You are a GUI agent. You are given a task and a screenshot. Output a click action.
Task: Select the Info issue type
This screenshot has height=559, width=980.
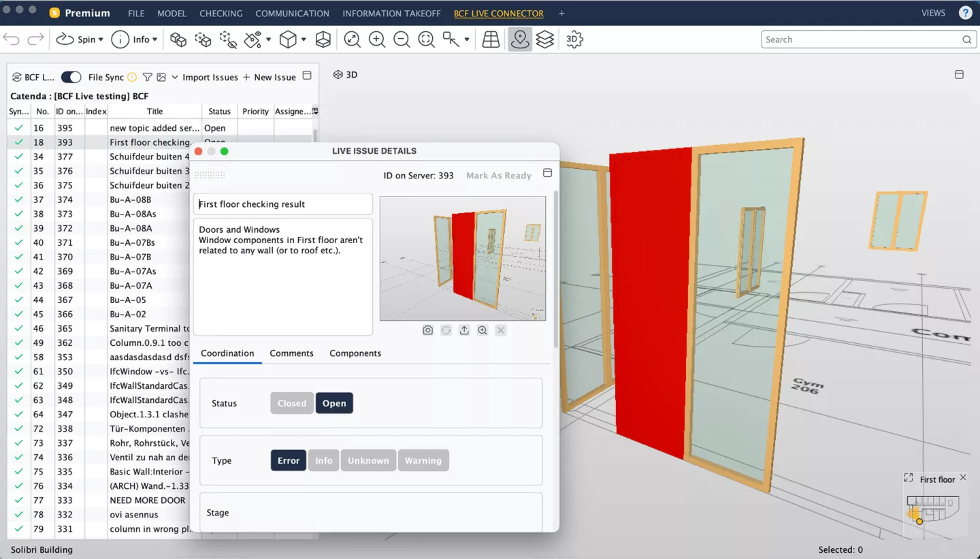(x=324, y=460)
